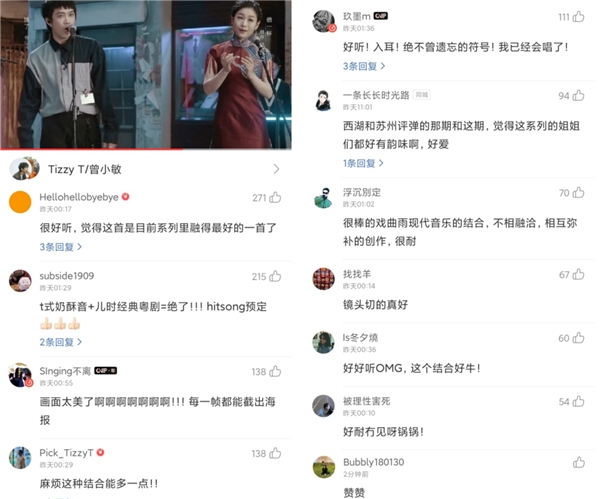Expand 2条回复 under subside1909's comment
Image resolution: width=600 pixels, height=499 pixels.
point(60,342)
